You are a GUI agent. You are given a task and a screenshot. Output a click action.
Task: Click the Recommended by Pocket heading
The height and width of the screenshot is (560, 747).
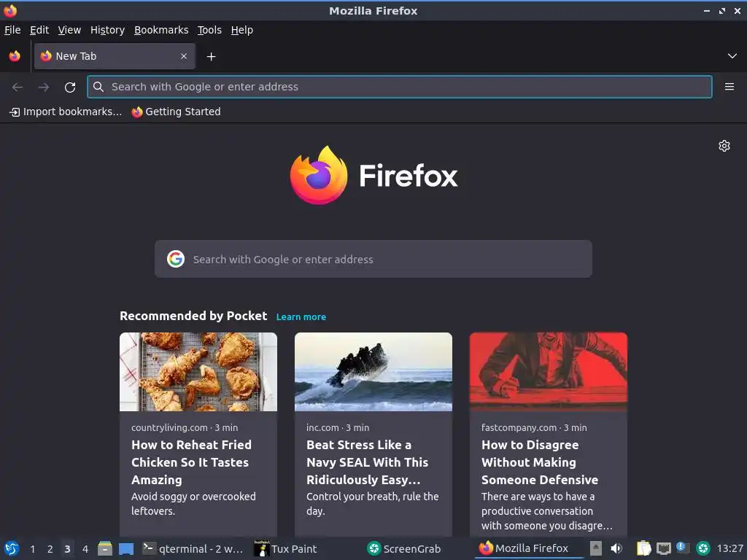pyautogui.click(x=193, y=316)
